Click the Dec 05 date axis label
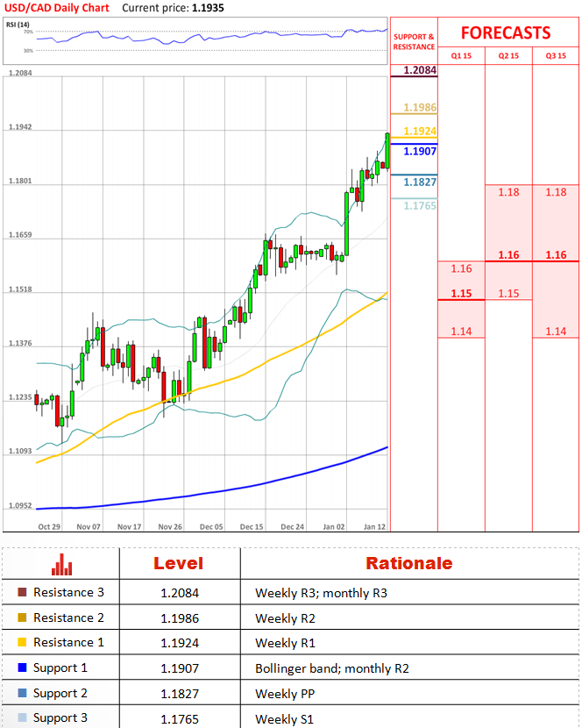Screen dimensions: 582x728 (211, 526)
